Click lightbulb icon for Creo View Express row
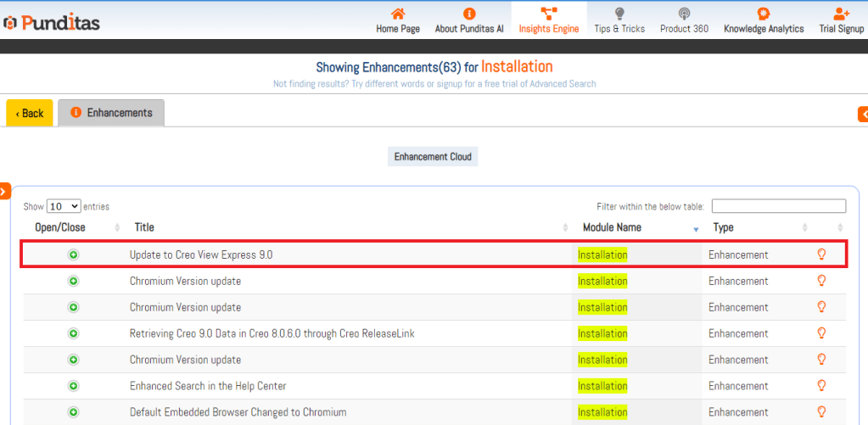The image size is (868, 425). 820,254
